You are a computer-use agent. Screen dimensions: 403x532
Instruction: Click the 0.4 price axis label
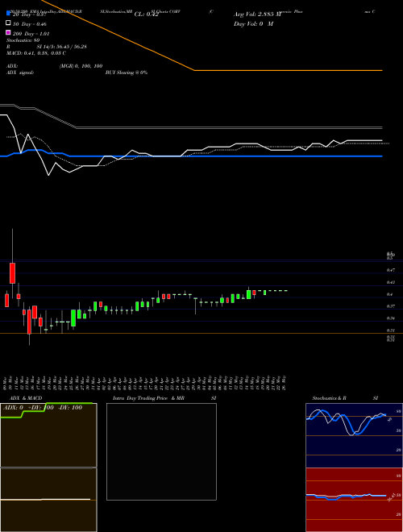coord(390,294)
